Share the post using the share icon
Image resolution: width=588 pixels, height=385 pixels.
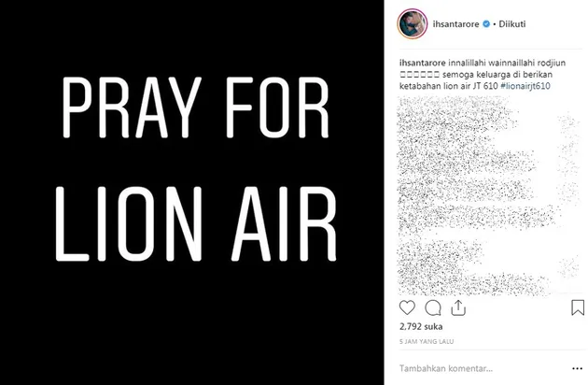tap(458, 307)
